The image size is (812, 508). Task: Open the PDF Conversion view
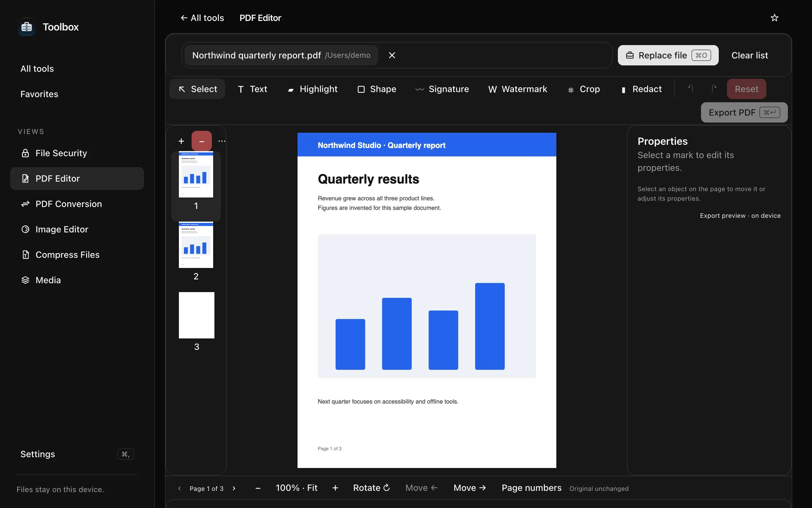point(77,204)
